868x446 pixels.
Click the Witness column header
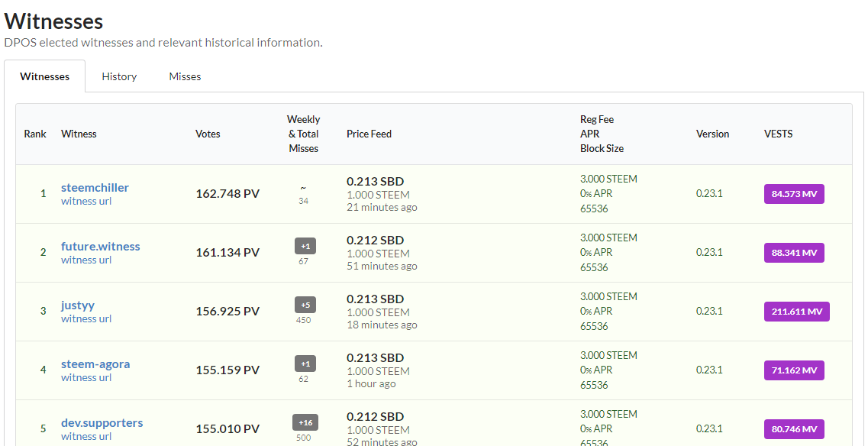(79, 134)
